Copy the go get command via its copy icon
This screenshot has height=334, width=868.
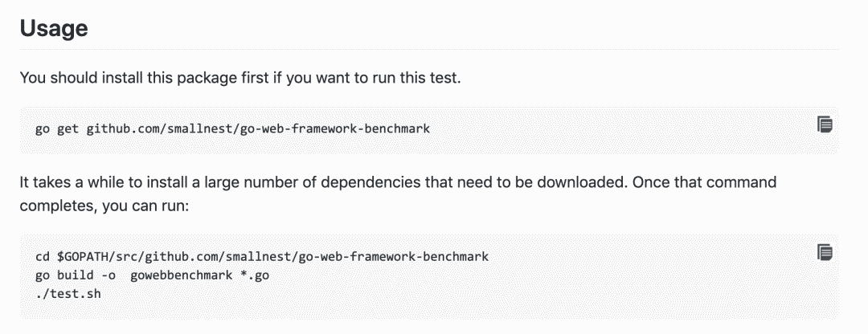[825, 124]
